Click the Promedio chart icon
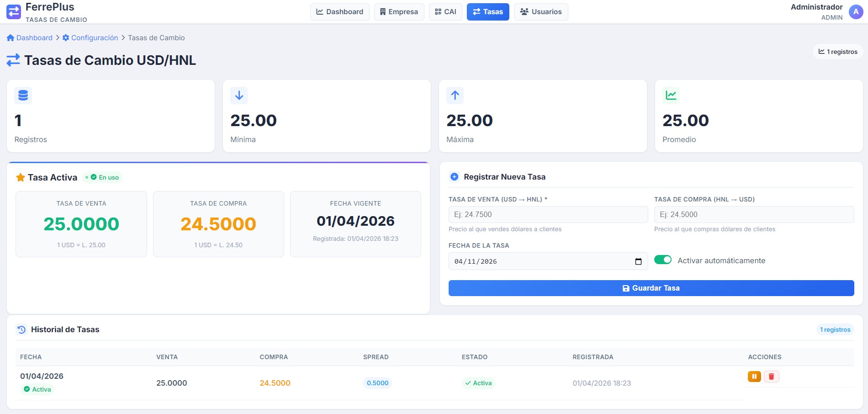Image resolution: width=868 pixels, height=414 pixels. coord(671,96)
